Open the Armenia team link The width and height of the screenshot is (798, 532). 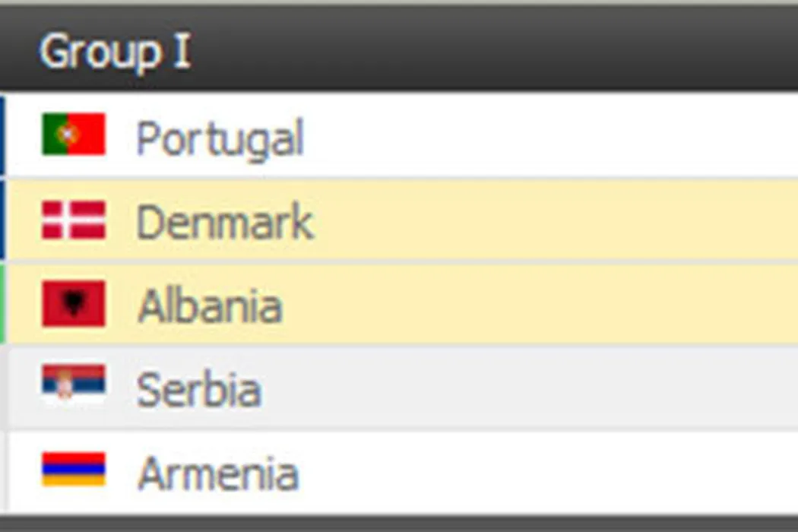[x=218, y=473]
